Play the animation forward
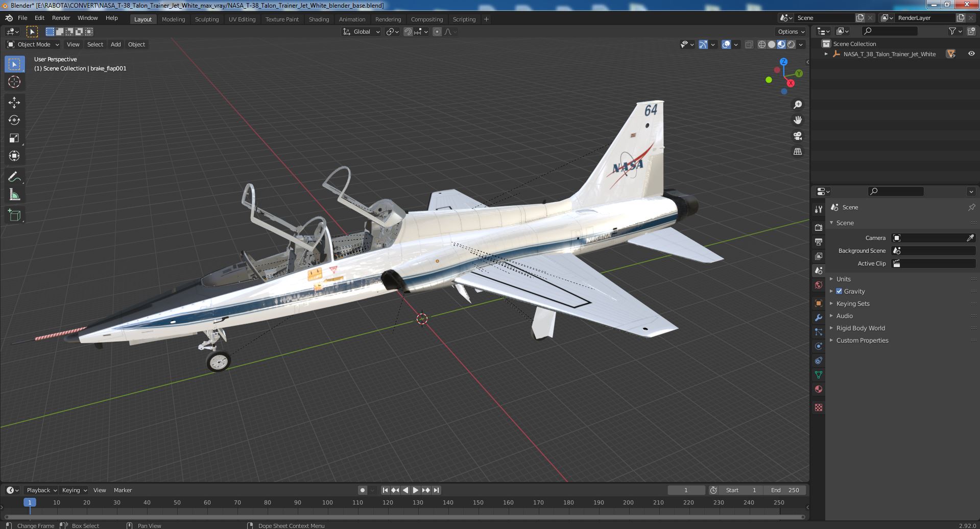Screen dimensions: 980x529 [x=416, y=490]
